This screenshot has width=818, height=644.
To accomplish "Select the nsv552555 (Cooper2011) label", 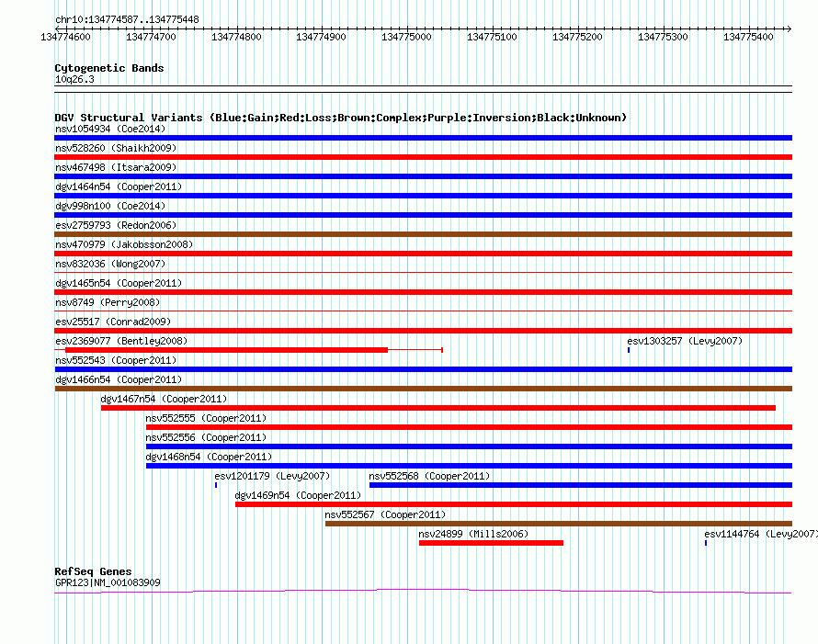I will click(x=206, y=418).
